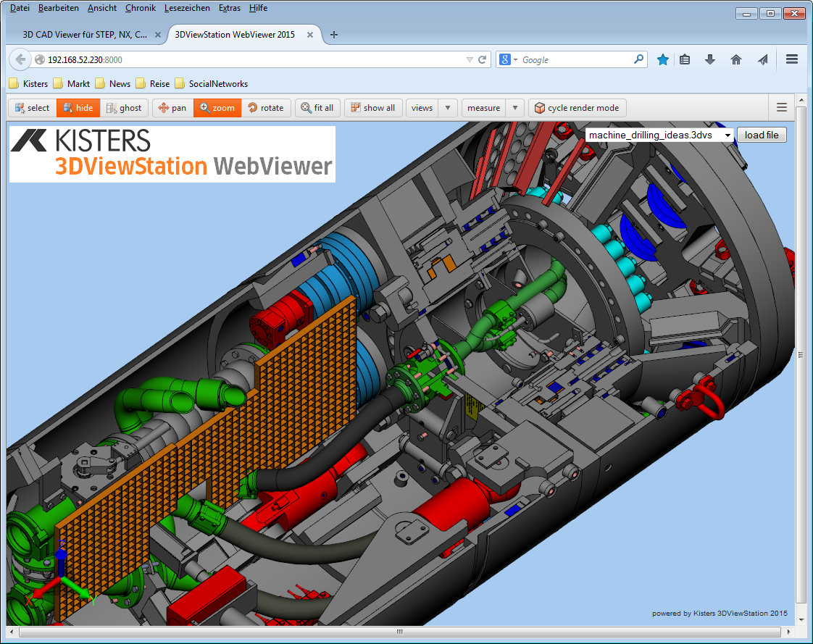Click the scroll down arrow
The height and width of the screenshot is (644, 813).
tap(801, 619)
